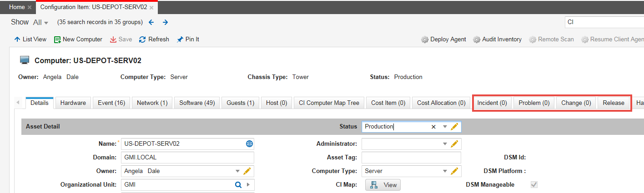Click the globe icon in Name field
644x193 pixels.
249,144
